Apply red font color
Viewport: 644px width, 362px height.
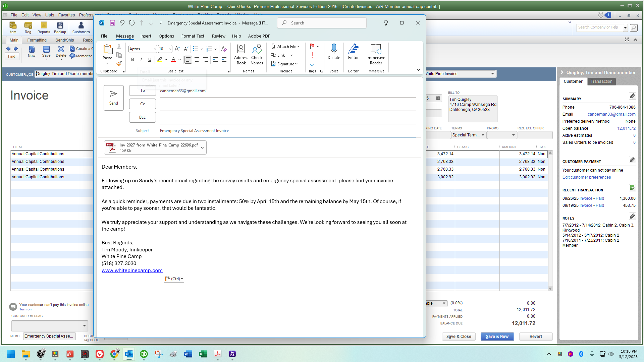pos(173,59)
